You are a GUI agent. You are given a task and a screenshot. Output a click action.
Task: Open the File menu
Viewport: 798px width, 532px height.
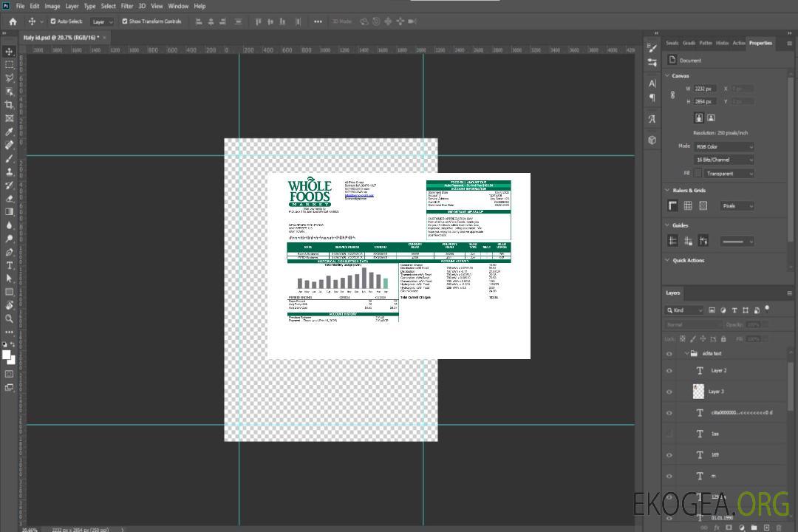[21, 6]
